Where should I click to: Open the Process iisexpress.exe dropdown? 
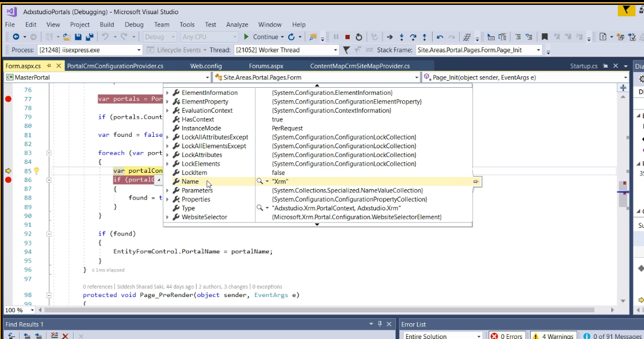point(139,50)
